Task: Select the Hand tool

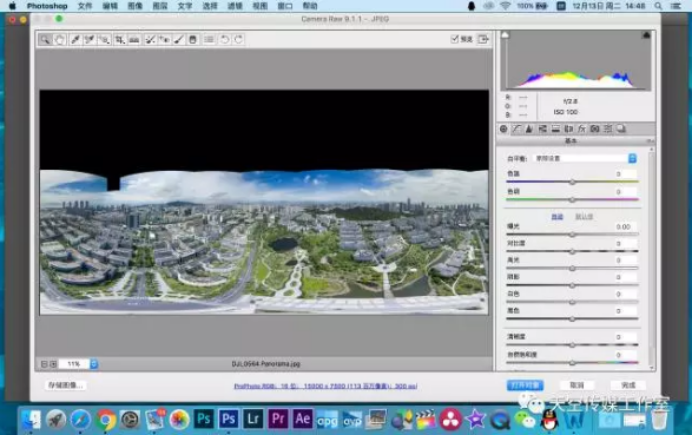Action: [x=59, y=40]
